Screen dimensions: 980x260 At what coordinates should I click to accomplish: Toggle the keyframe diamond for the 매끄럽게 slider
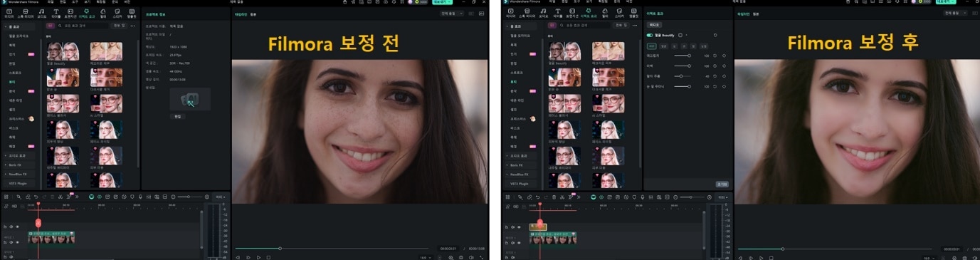[724, 56]
